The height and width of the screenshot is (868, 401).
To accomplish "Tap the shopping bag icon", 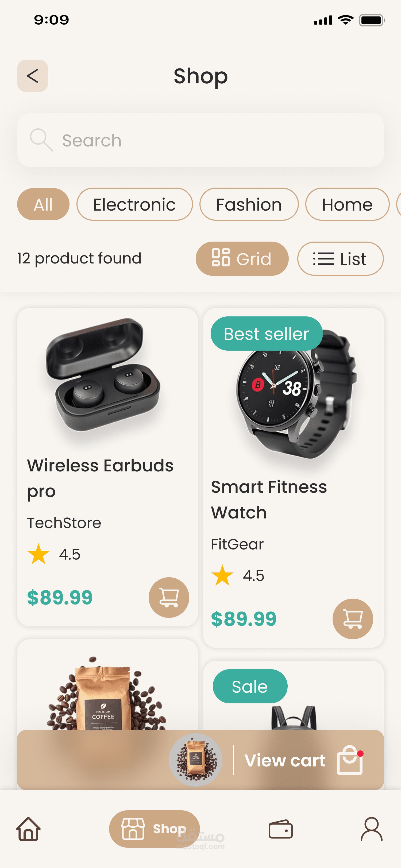I will pos(350,760).
